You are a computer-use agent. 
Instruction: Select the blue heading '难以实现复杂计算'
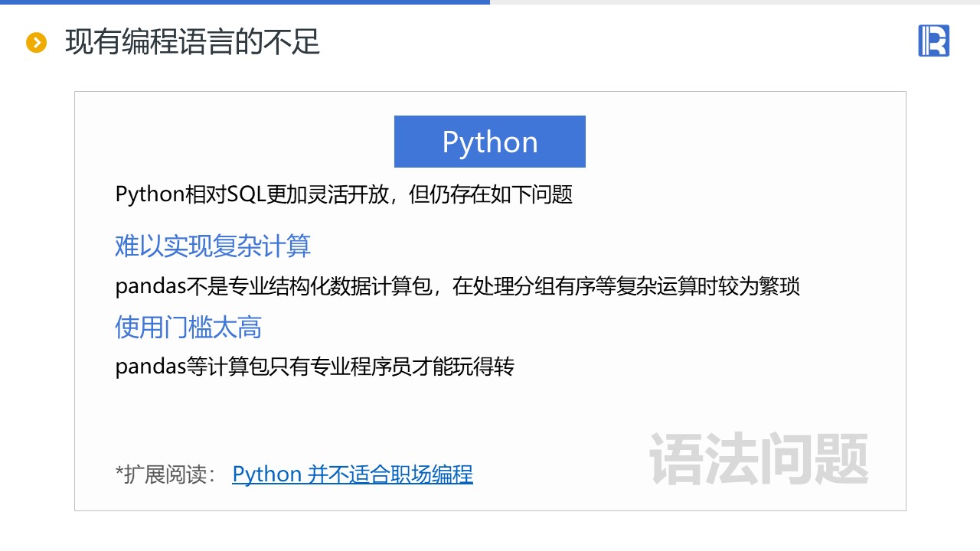[x=213, y=246]
